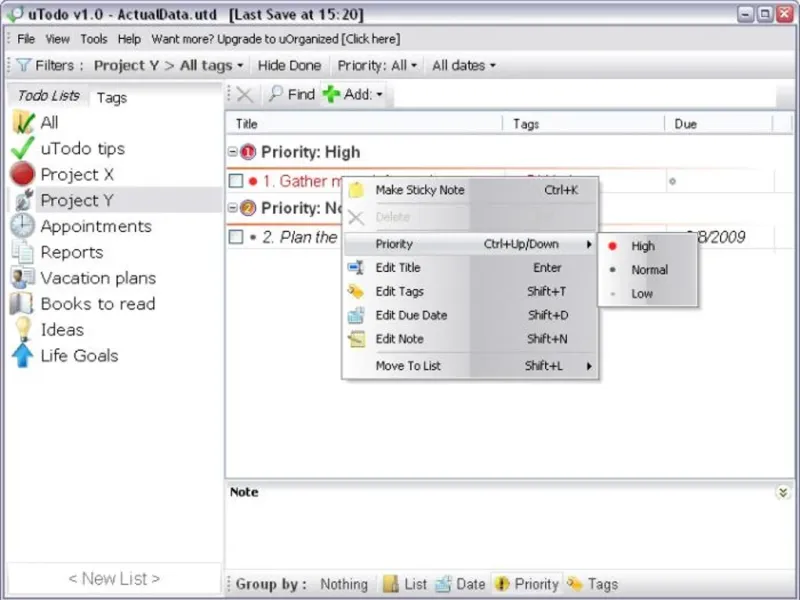This screenshot has height=600, width=800.
Task: Choose Edit Due Date menu label
Action: [x=411, y=315]
